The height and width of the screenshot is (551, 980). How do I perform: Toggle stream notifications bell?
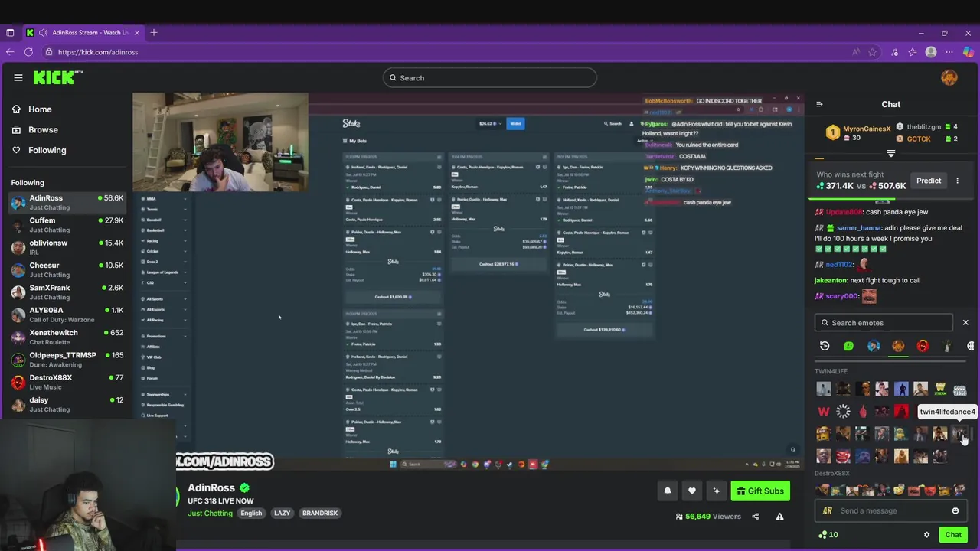(x=667, y=491)
